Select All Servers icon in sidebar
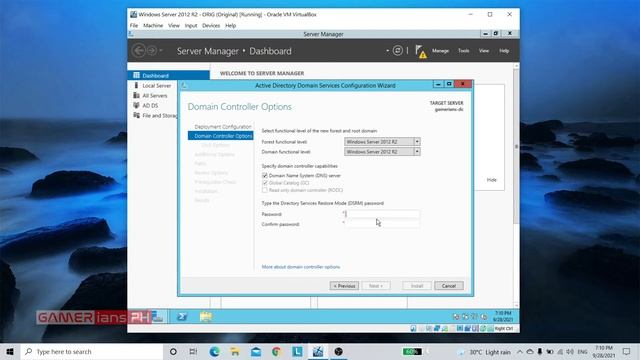Image resolution: width=640 pixels, height=360 pixels. click(136, 96)
